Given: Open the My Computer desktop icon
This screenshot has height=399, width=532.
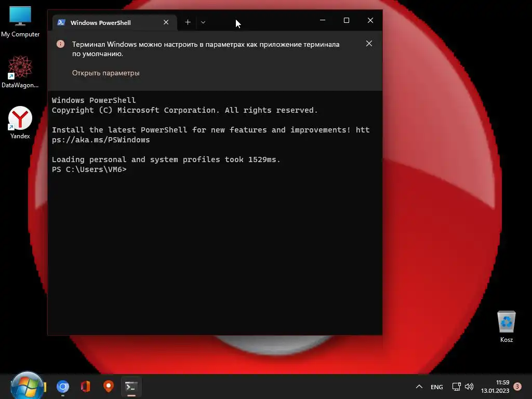Looking at the screenshot, I should tap(20, 22).
